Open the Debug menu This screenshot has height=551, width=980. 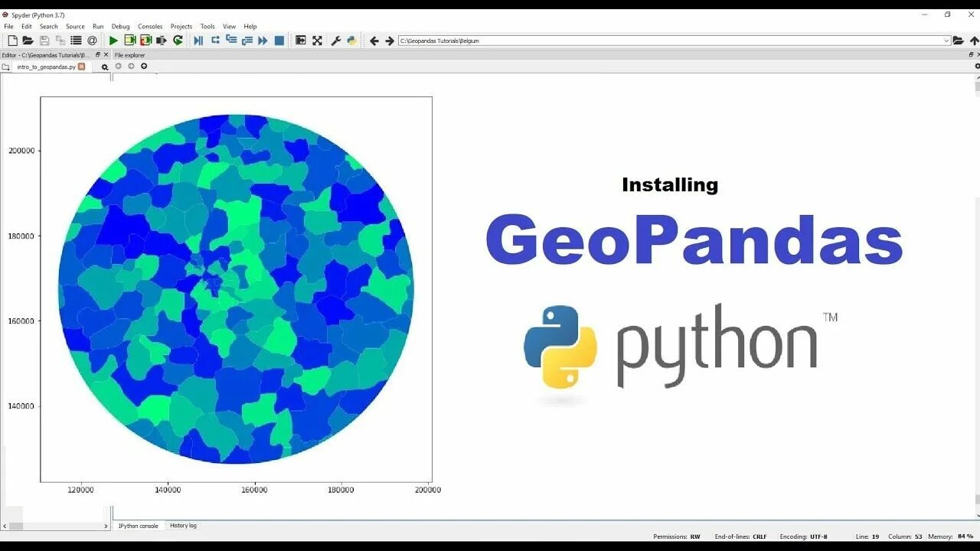[x=121, y=26]
